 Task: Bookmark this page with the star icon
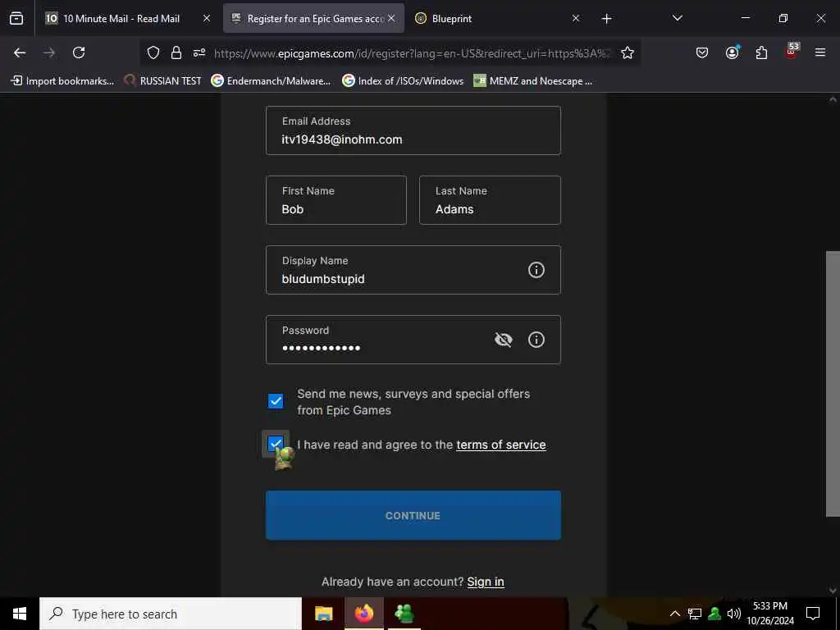coord(628,52)
